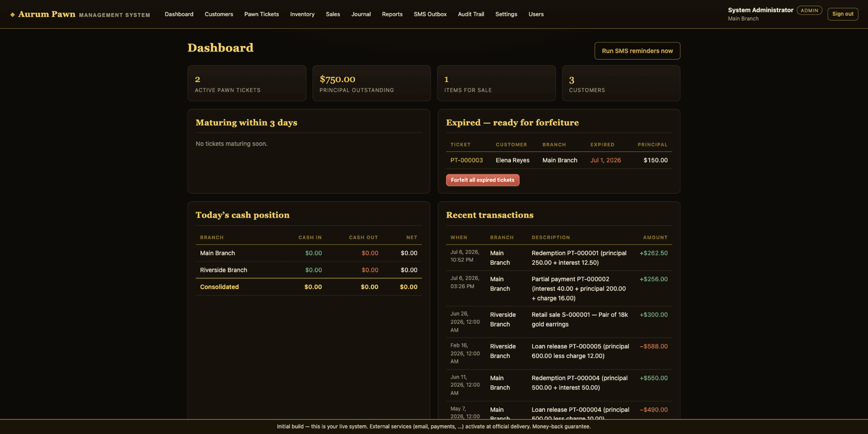
Task: Go to the Customers page
Action: click(219, 14)
